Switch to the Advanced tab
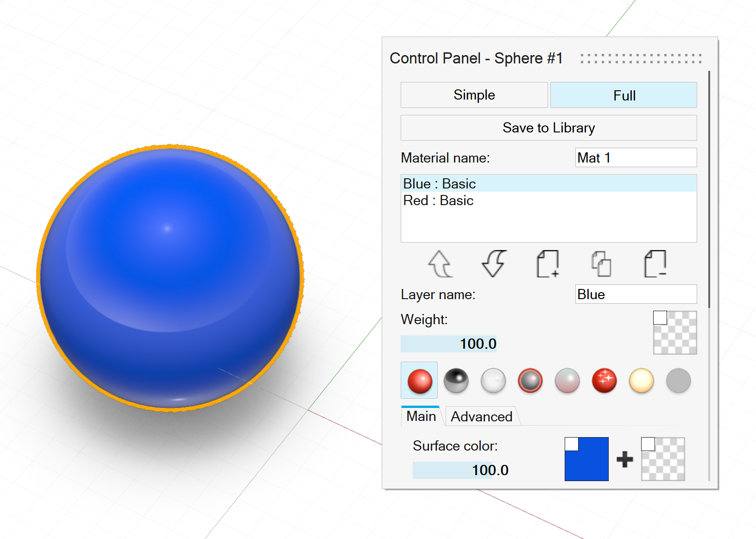This screenshot has height=539, width=756. 482,416
